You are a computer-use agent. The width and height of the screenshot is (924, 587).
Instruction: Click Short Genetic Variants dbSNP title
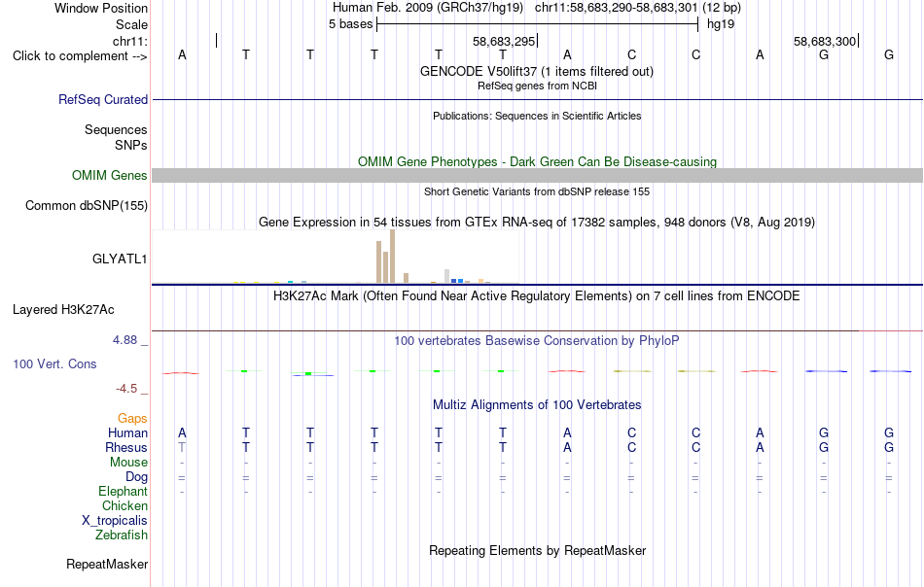coord(537,191)
